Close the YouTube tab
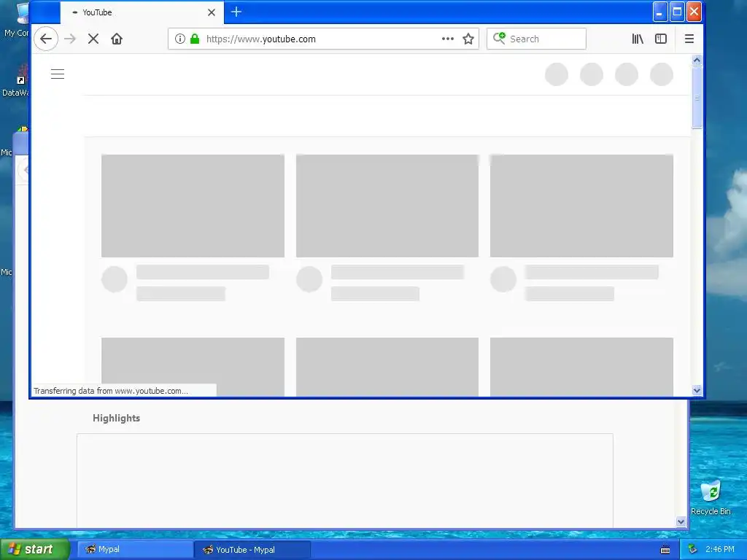The image size is (747, 560). [212, 12]
